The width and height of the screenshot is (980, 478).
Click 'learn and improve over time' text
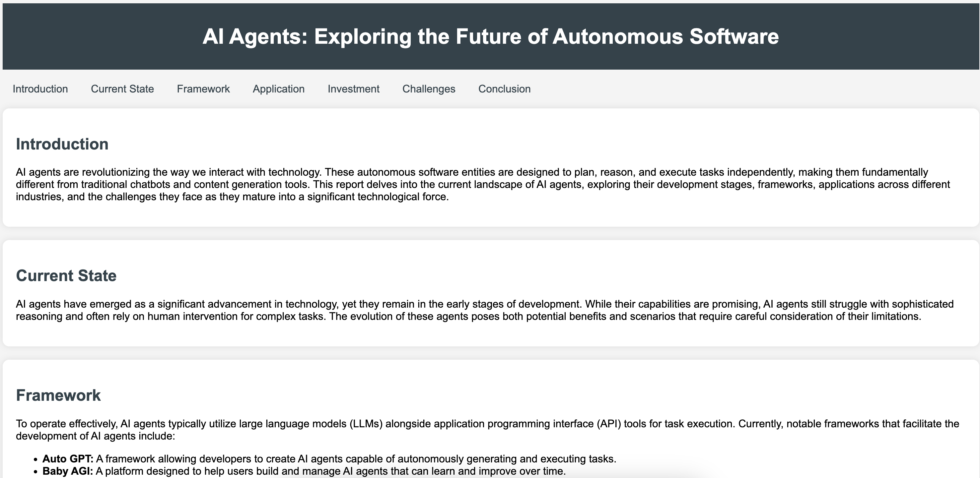pyautogui.click(x=499, y=471)
